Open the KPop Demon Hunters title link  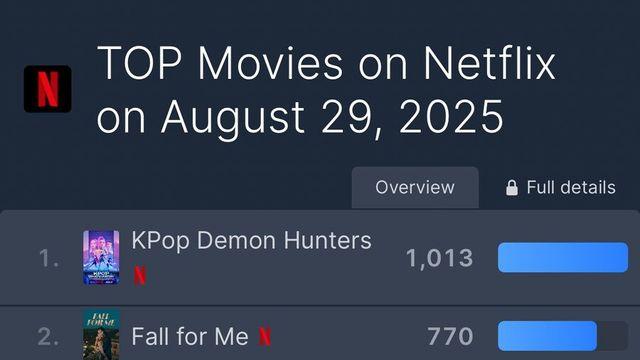click(251, 240)
